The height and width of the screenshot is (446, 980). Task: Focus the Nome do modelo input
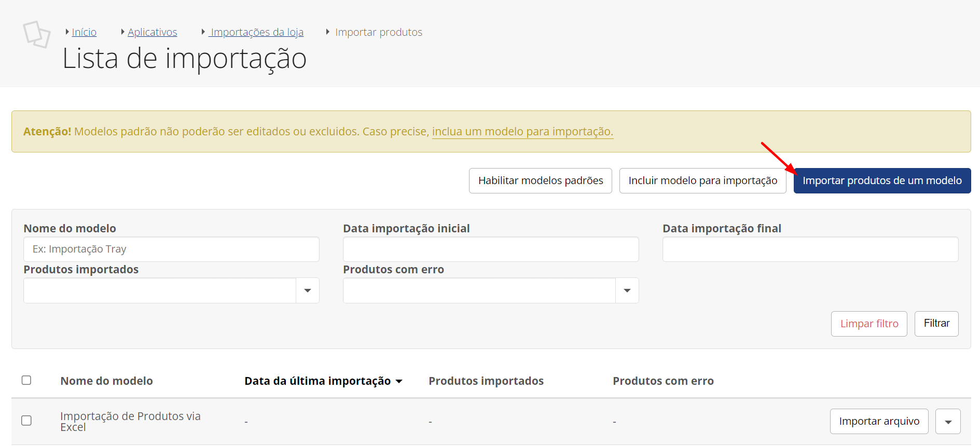171,249
